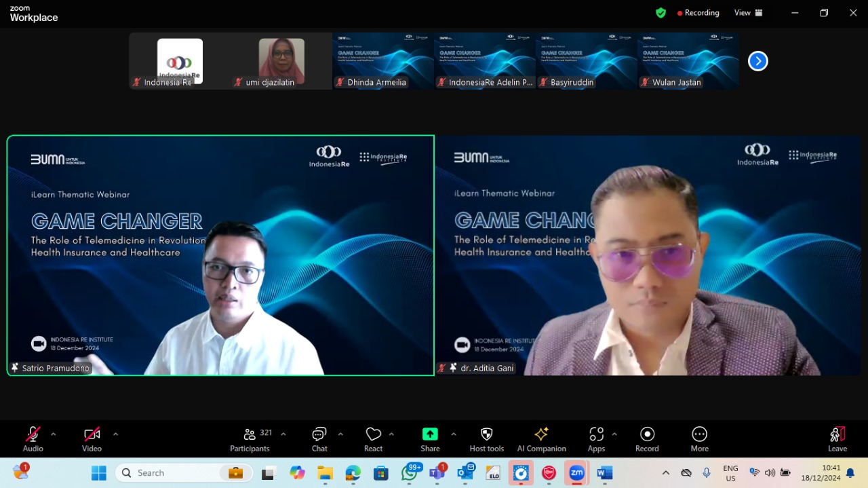Unmute the Audio microphone
Image resolution: width=868 pixels, height=488 pixels.
coord(33,434)
